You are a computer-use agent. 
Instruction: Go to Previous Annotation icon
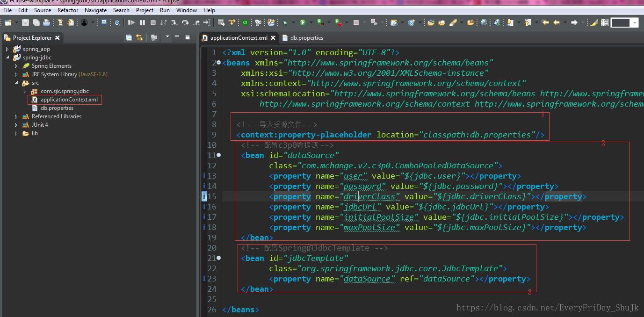tap(528, 22)
